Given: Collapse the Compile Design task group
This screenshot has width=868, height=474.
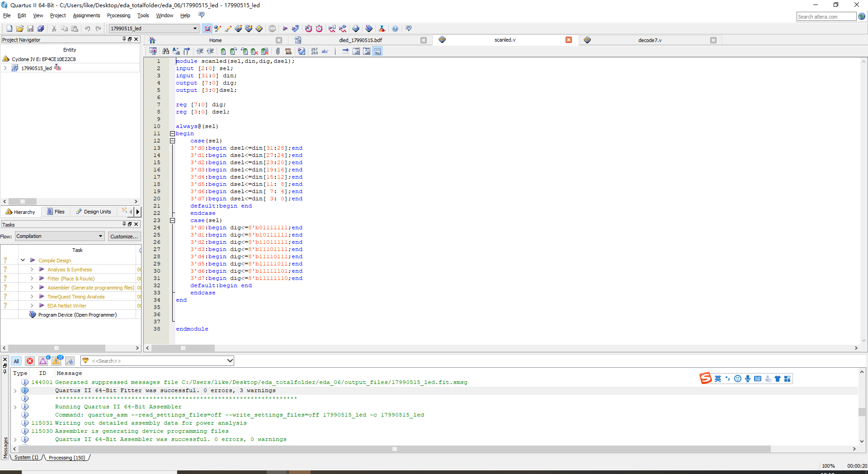Looking at the screenshot, I should click(x=23, y=260).
